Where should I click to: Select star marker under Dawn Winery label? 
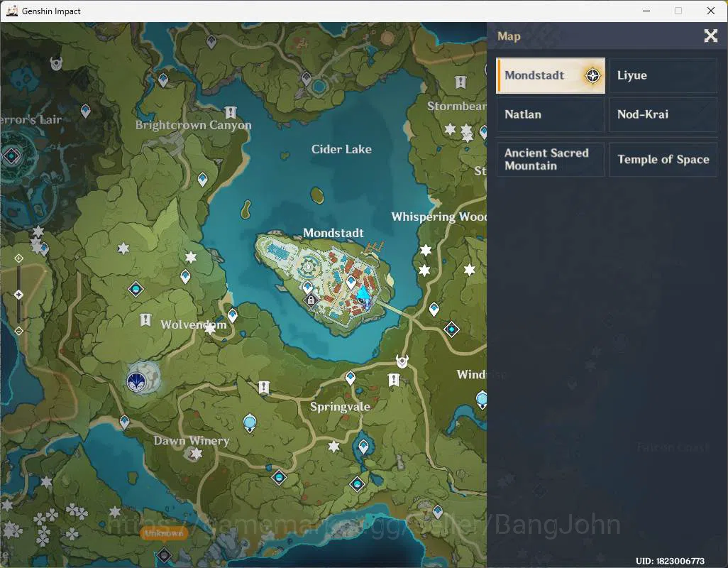196,454
